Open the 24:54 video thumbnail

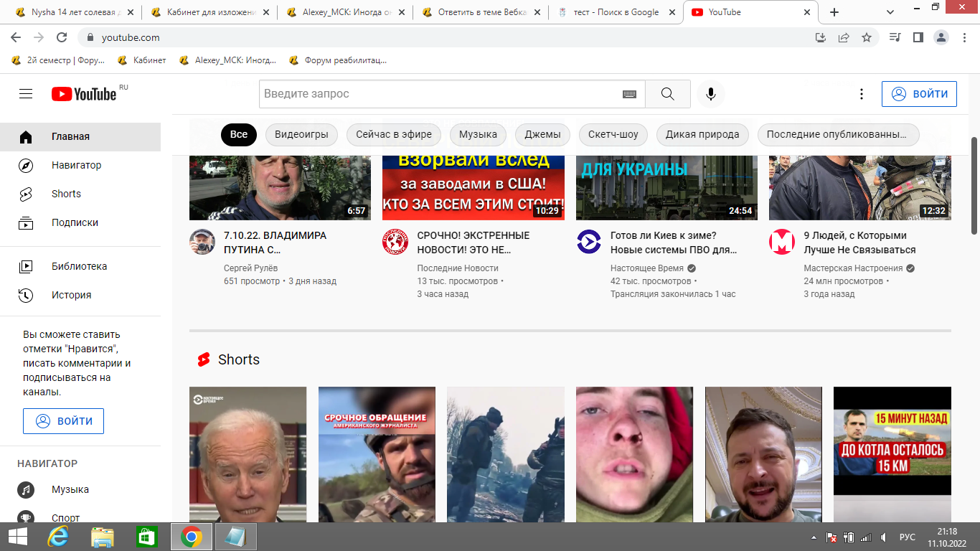[666, 187]
